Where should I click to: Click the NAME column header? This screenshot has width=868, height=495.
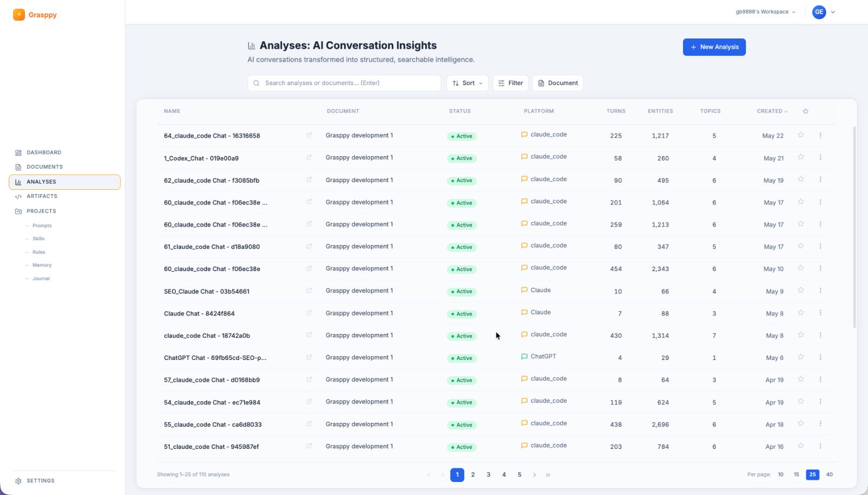click(172, 111)
